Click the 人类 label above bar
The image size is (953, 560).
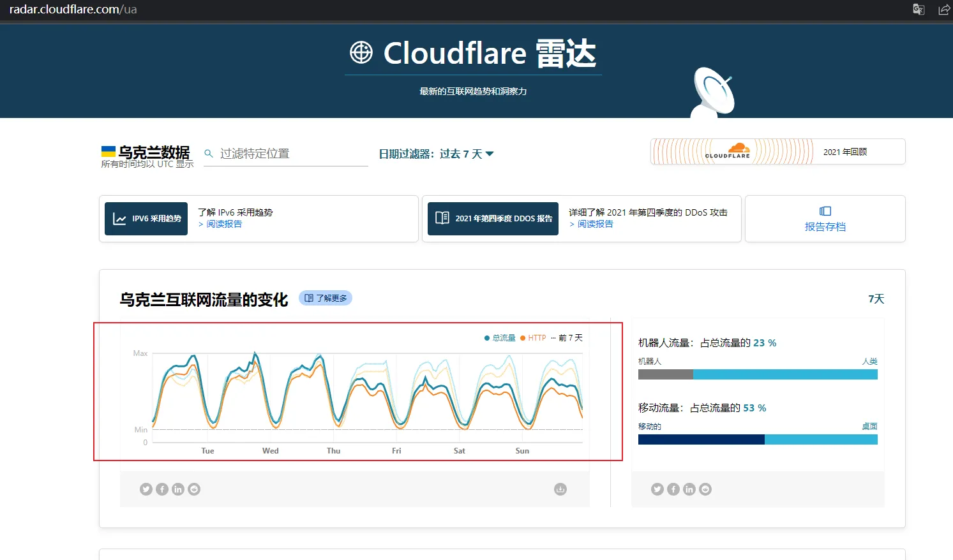click(870, 362)
